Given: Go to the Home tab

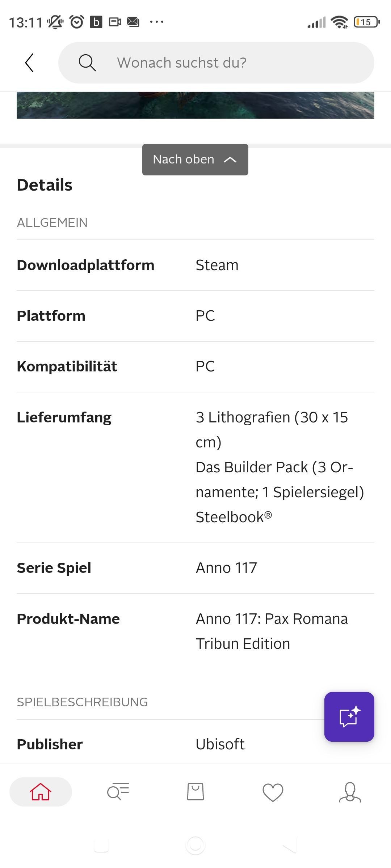Looking at the screenshot, I should pyautogui.click(x=41, y=792).
